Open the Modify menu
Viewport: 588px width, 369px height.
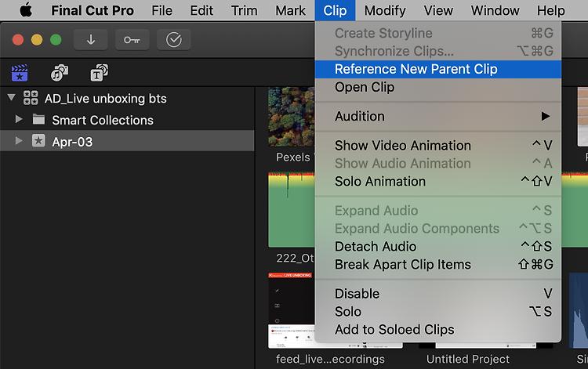click(385, 10)
